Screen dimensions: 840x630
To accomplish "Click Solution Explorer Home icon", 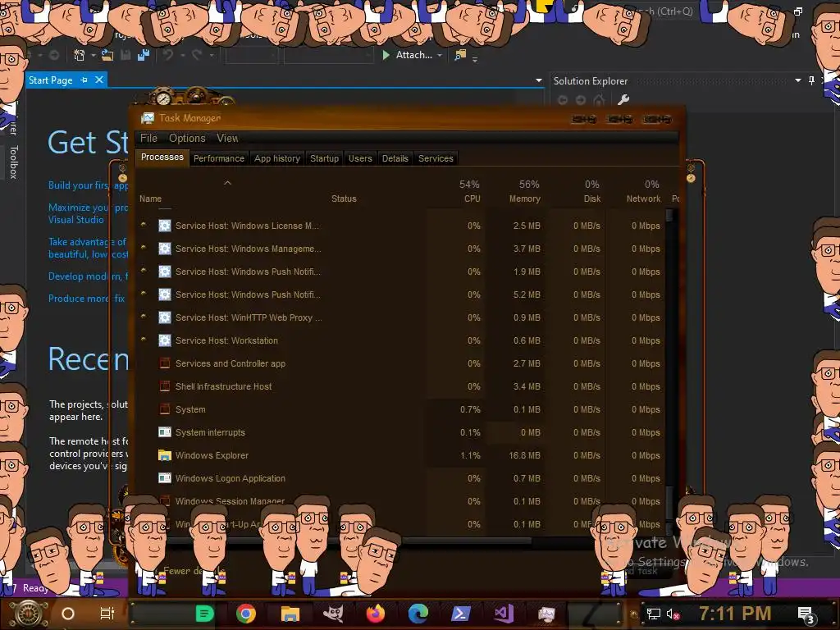I will pyautogui.click(x=599, y=99).
